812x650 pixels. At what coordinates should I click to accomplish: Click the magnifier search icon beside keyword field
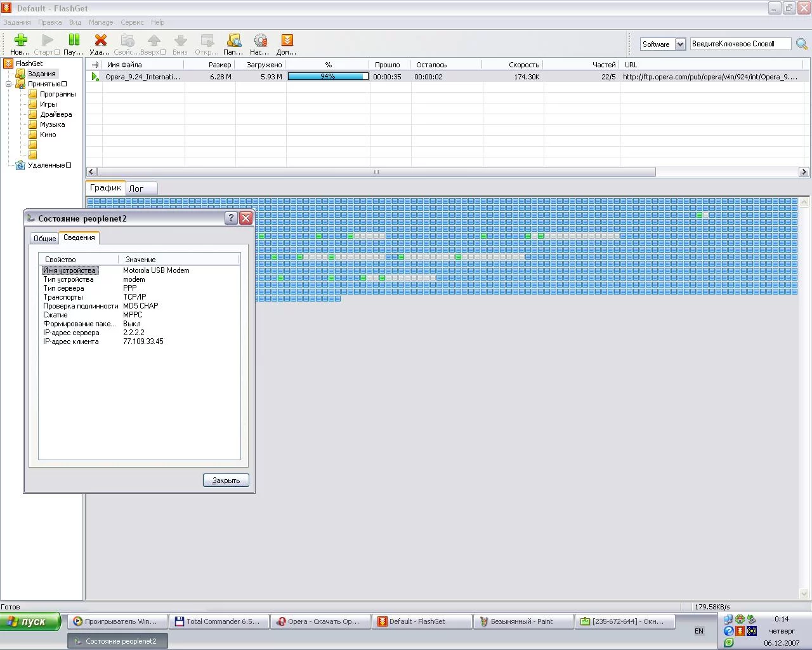point(802,44)
